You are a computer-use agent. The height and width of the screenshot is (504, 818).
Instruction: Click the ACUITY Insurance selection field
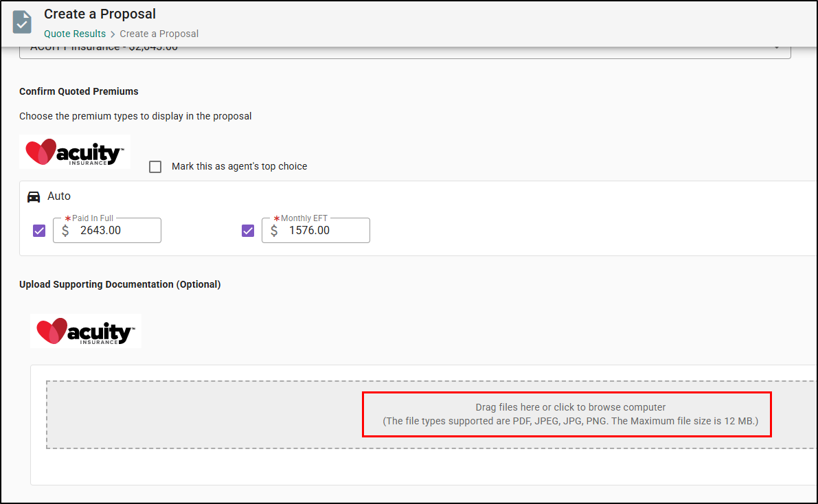(x=405, y=52)
